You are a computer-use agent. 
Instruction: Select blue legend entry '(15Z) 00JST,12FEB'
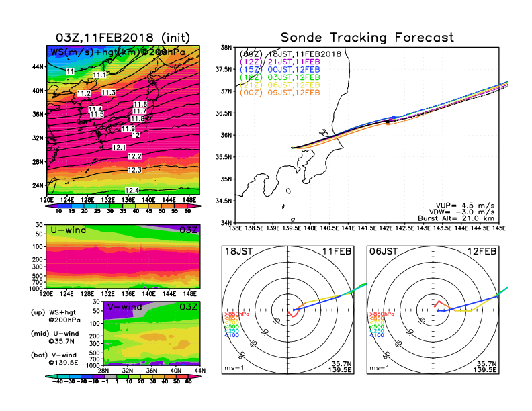[x=280, y=70]
